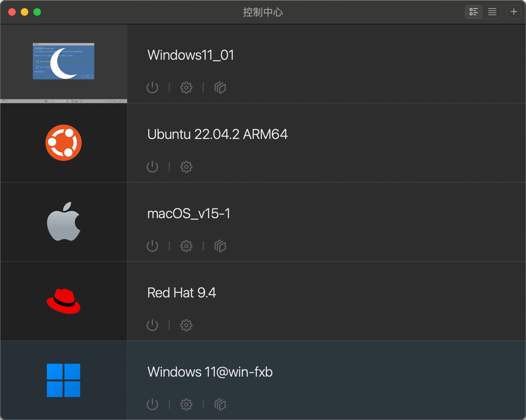Open configuration gear for Ubuntu 22.04.2 ARM64
Screen dimensions: 526x420
pos(186,167)
